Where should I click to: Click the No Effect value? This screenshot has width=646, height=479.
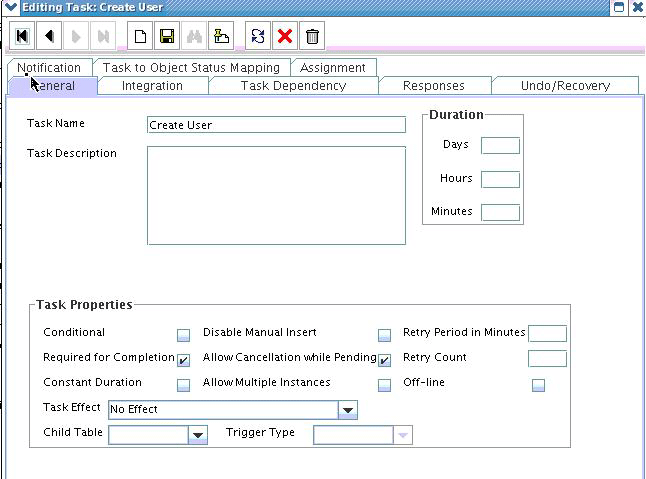(134, 409)
